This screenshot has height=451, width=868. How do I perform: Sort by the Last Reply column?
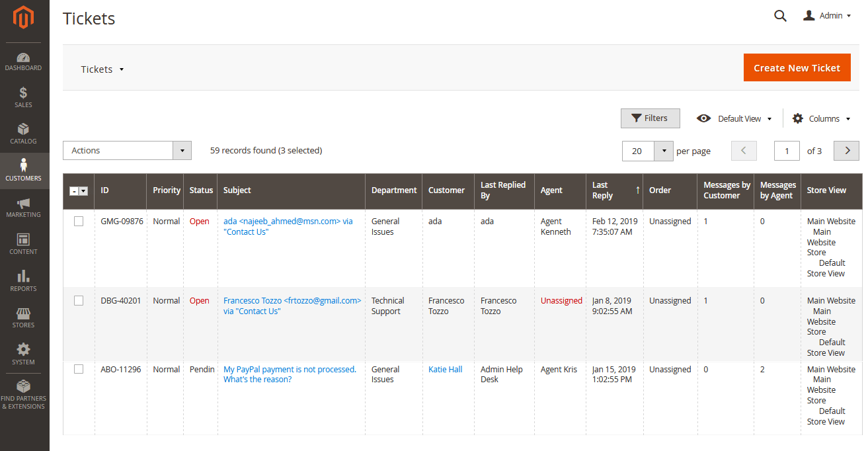pos(603,191)
